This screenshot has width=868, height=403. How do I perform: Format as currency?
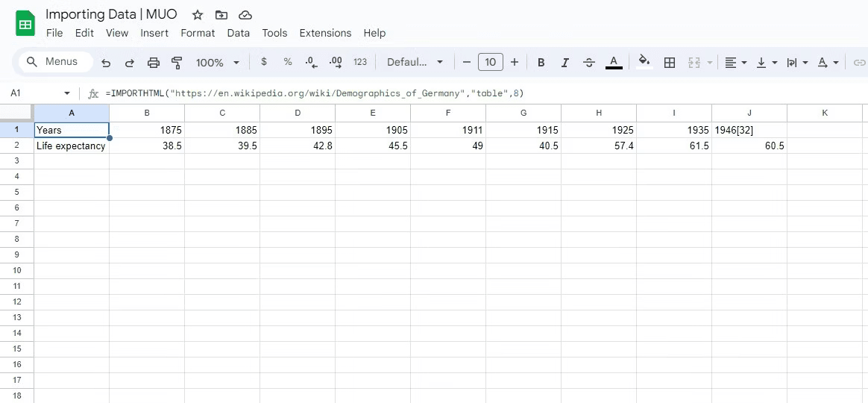[263, 62]
